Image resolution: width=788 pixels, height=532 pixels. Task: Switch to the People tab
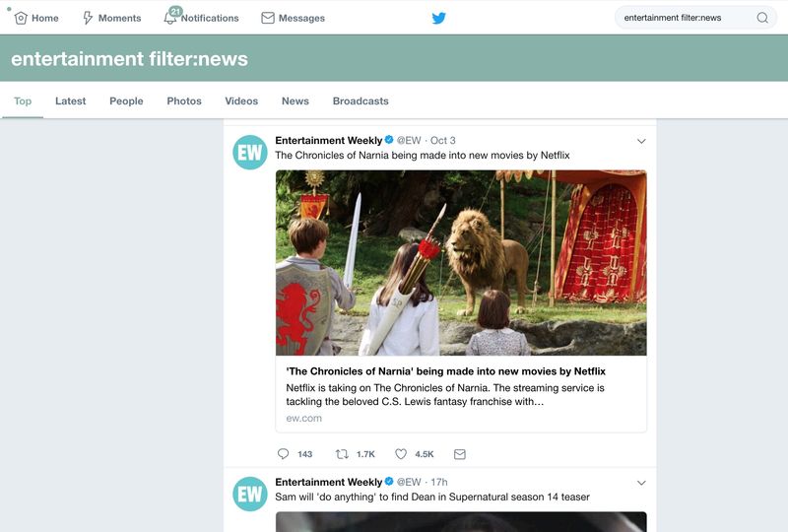pos(126,101)
